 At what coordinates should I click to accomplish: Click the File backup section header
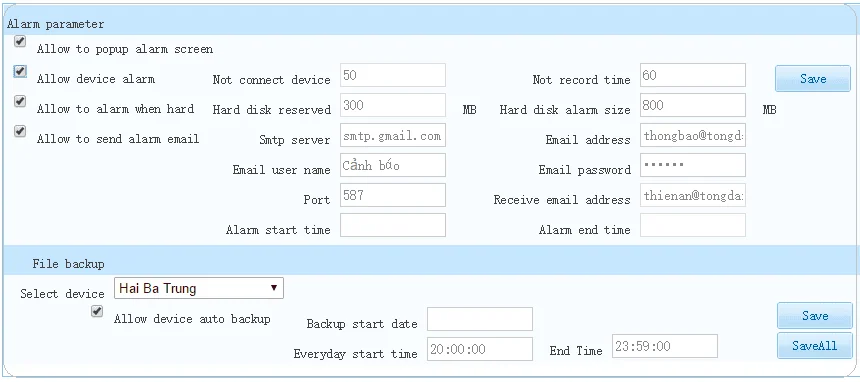pos(68,265)
